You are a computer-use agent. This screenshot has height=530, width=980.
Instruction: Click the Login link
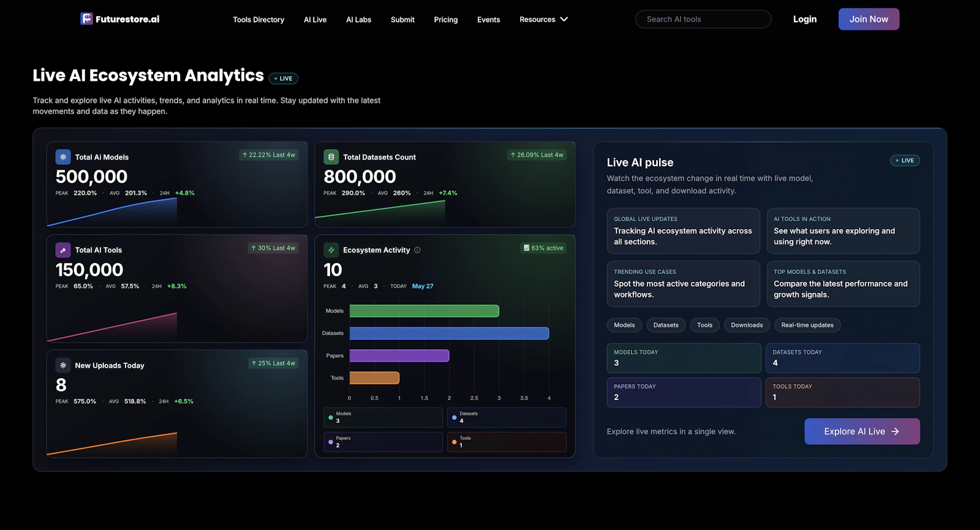[805, 19]
